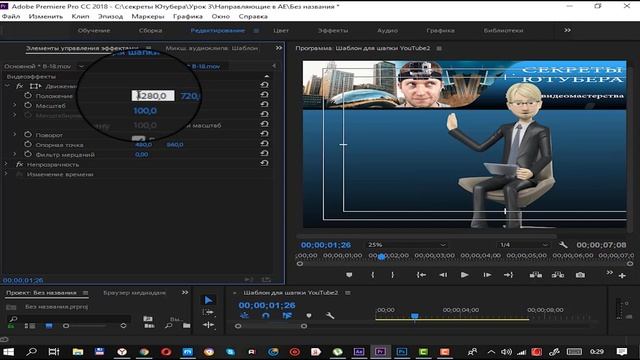
Task: Toggle Фильтр мерцаний animation stopwatch
Action: [x=28, y=154]
